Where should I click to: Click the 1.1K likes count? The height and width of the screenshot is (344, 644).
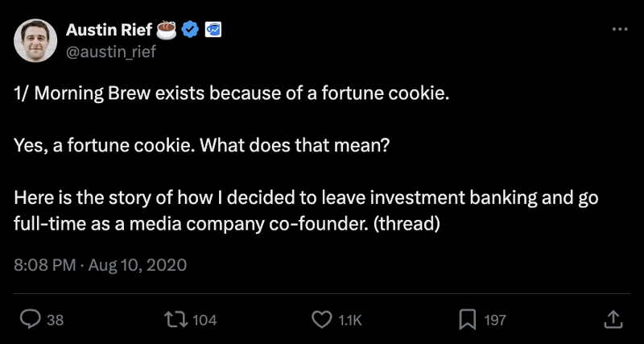click(350, 320)
